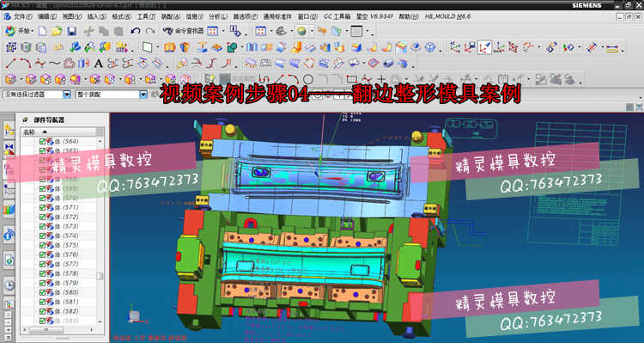Click the datum plane icon

point(147,47)
